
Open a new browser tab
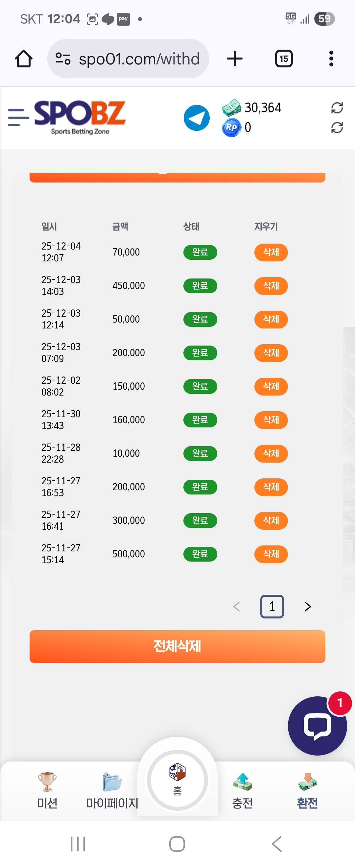pos(234,59)
